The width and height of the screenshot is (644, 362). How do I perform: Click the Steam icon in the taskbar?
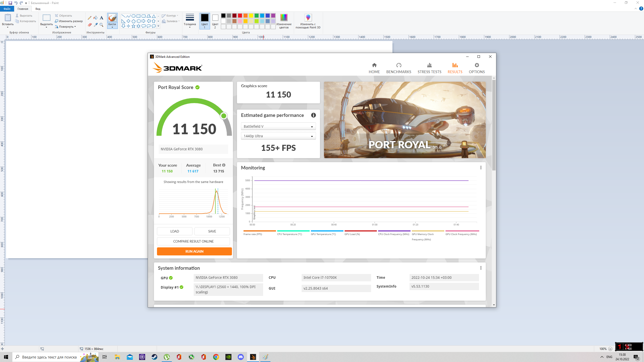pyautogui.click(x=154, y=357)
